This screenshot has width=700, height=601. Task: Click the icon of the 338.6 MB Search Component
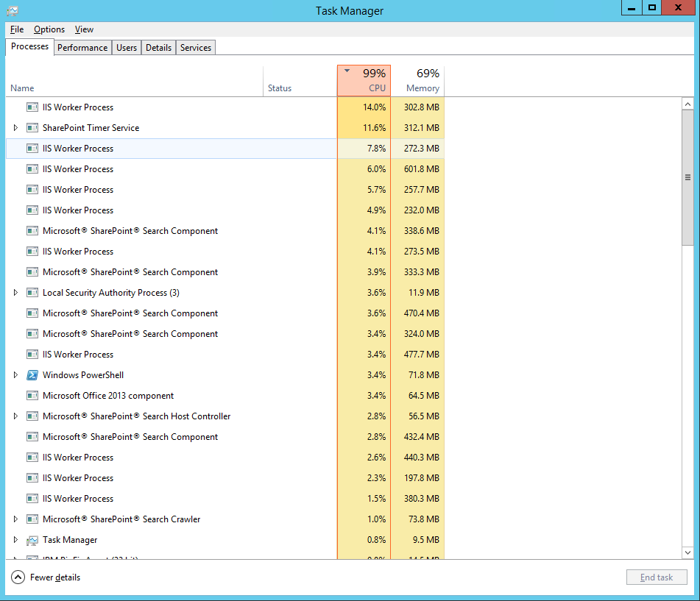(x=32, y=231)
